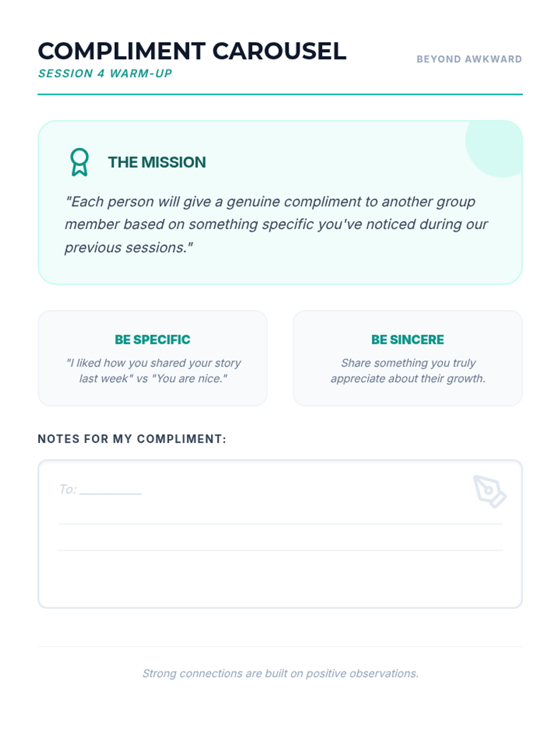The image size is (560, 747).
Task: Select the Session 4 Warm-Up subtitle
Action: pyautogui.click(x=105, y=74)
